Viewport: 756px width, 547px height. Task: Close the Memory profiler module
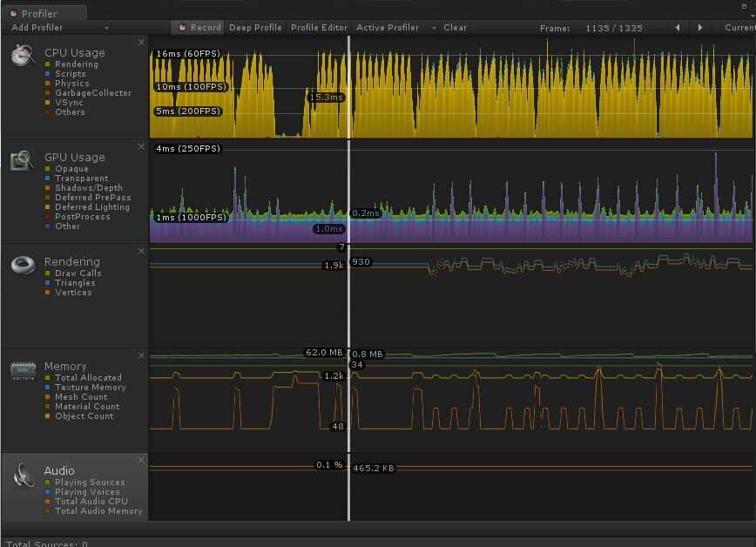point(141,356)
